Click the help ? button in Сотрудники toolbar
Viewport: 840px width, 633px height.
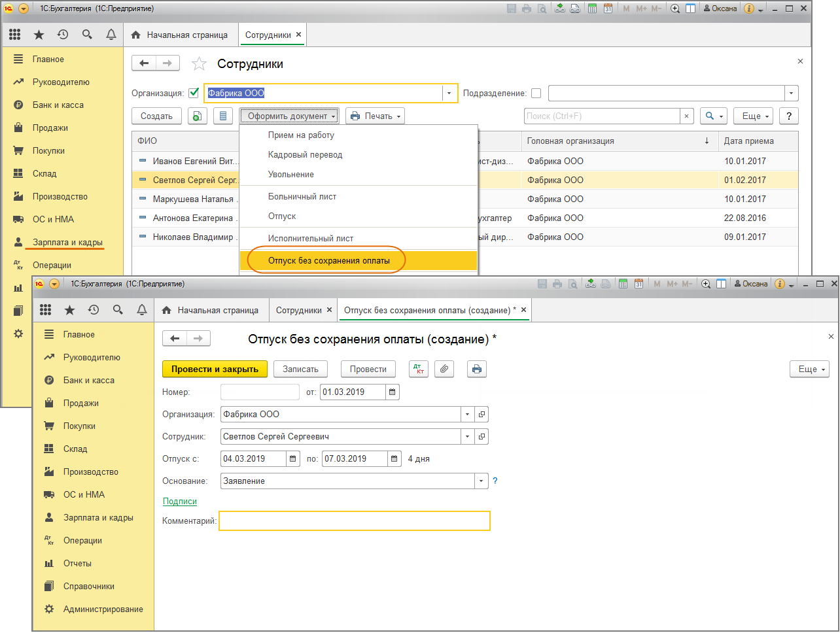[789, 116]
